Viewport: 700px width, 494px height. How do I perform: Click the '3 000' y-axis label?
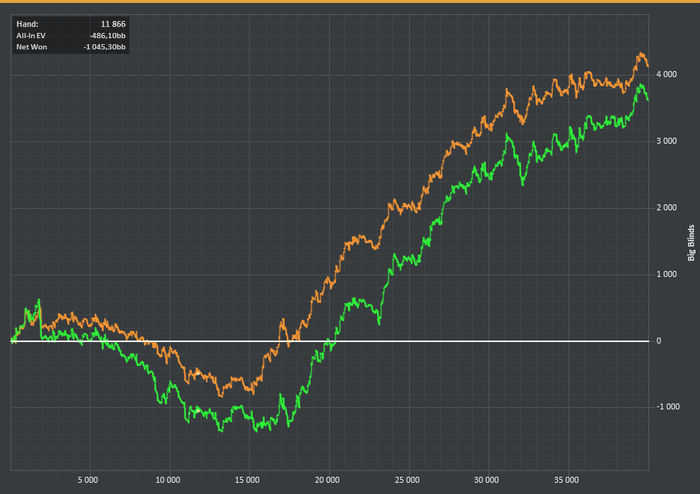click(x=667, y=141)
